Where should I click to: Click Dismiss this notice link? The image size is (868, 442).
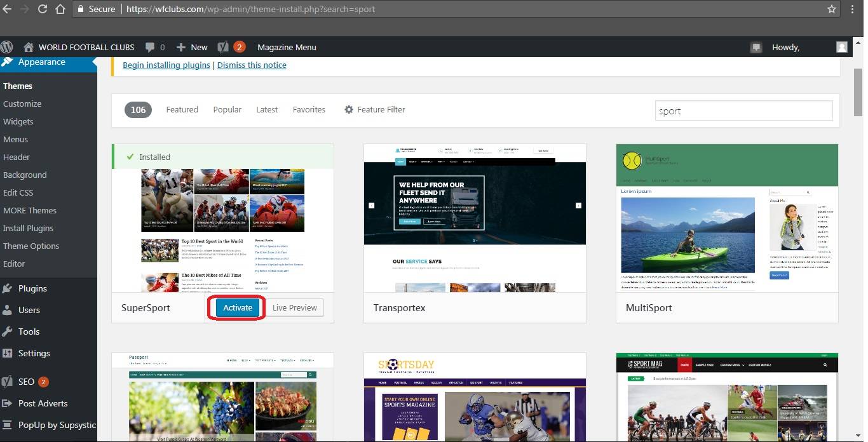(x=252, y=65)
